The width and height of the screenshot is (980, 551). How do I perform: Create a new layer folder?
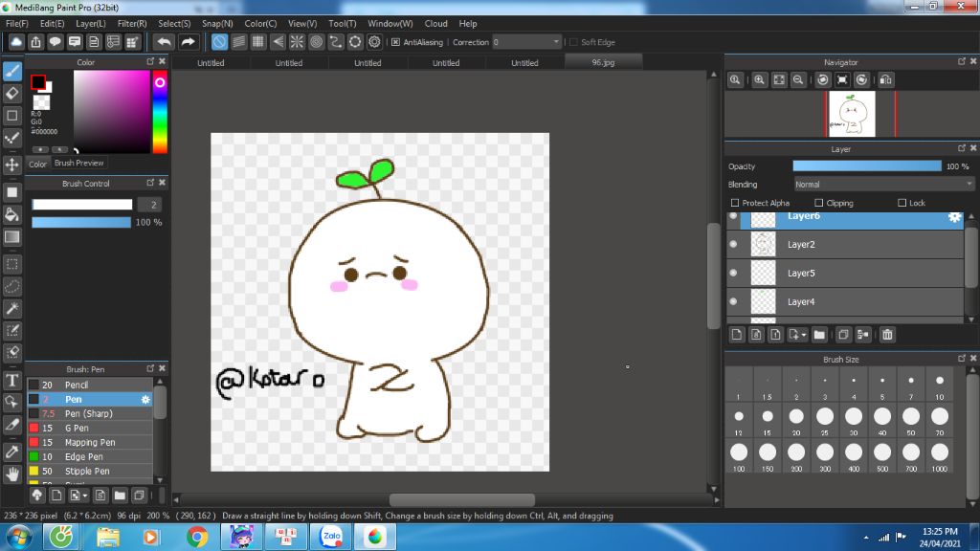[x=819, y=335]
